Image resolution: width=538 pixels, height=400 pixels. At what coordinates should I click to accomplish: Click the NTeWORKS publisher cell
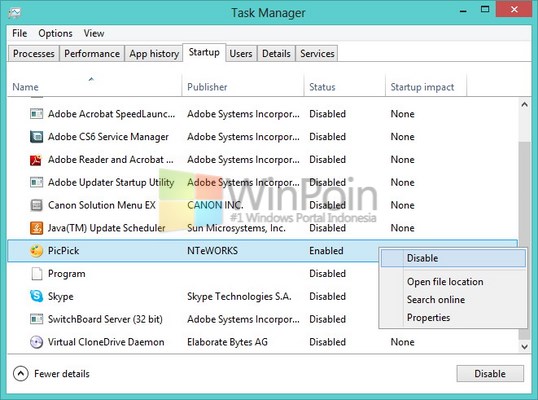[x=212, y=251]
